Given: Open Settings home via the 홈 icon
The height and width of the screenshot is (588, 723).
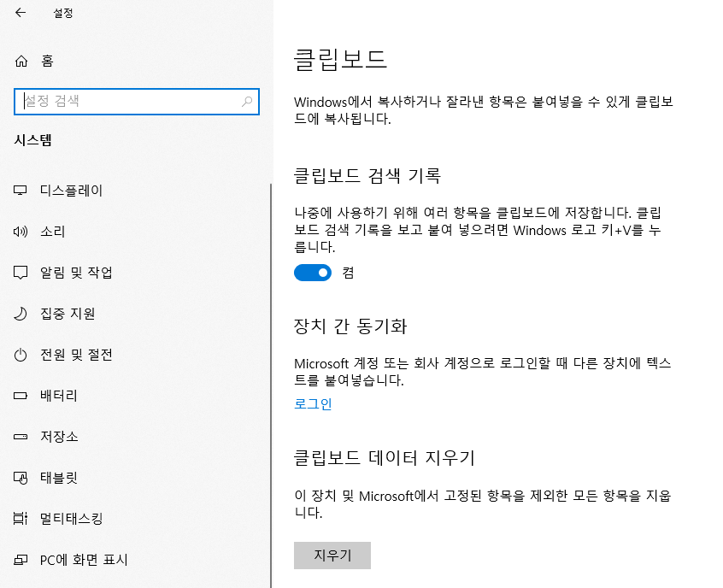Looking at the screenshot, I should click(x=21, y=61).
